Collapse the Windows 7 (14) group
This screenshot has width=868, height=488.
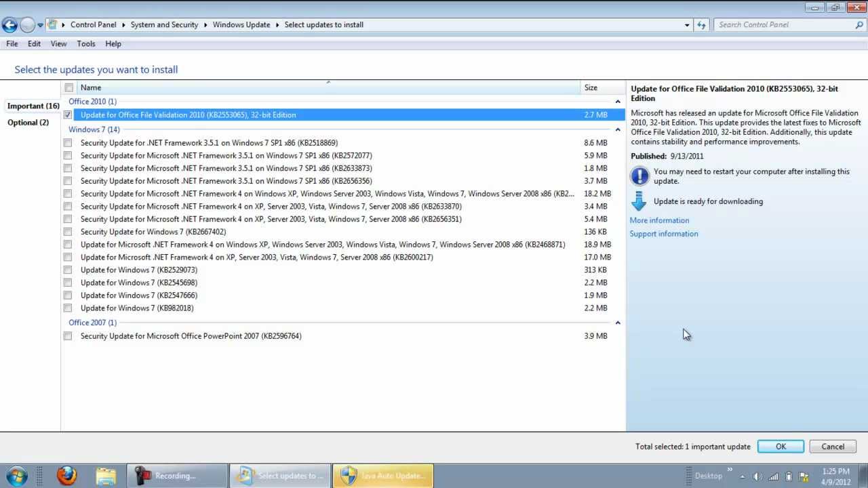(x=618, y=129)
